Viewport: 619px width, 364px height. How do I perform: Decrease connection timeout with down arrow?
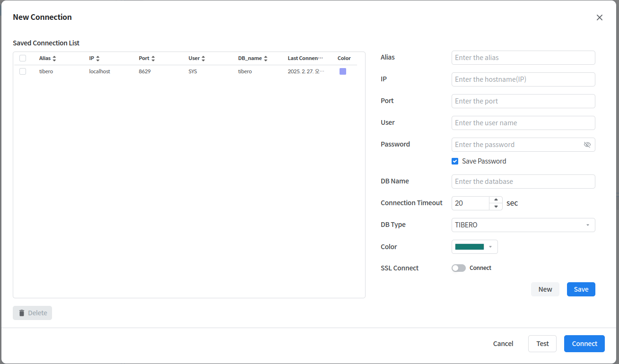click(x=496, y=207)
